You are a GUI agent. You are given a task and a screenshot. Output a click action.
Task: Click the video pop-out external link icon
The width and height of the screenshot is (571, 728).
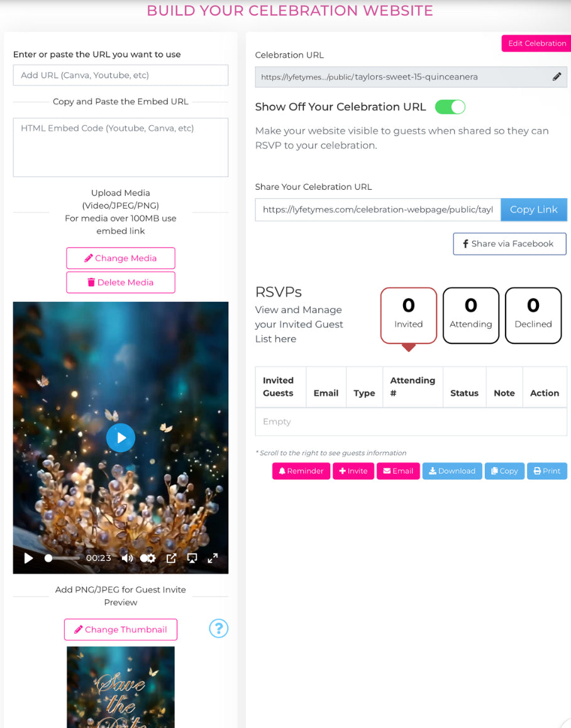[171, 558]
